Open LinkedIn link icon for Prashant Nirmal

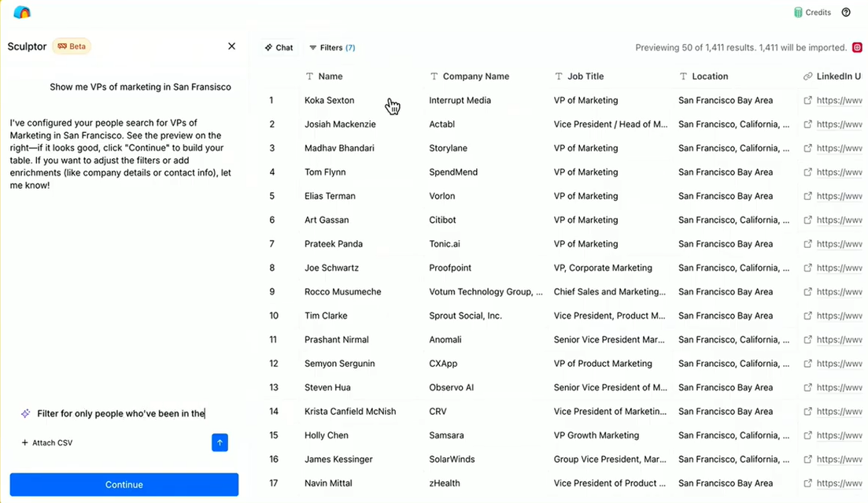pos(807,339)
